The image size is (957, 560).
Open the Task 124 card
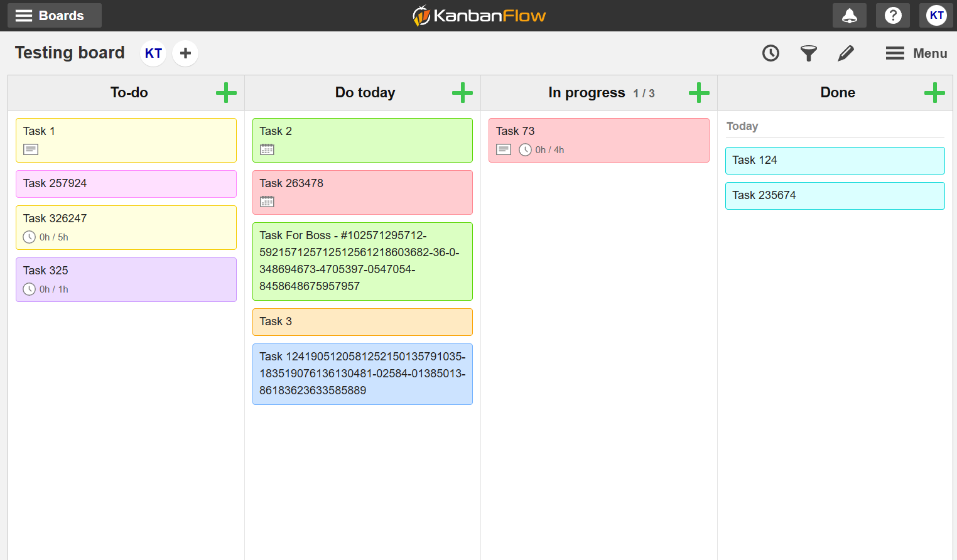(x=835, y=161)
